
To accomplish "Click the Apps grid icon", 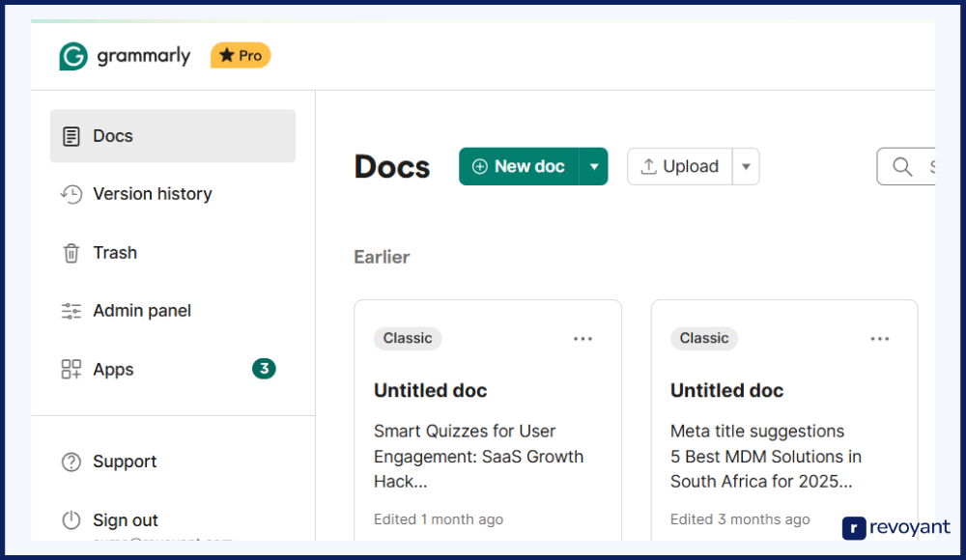I will (71, 369).
